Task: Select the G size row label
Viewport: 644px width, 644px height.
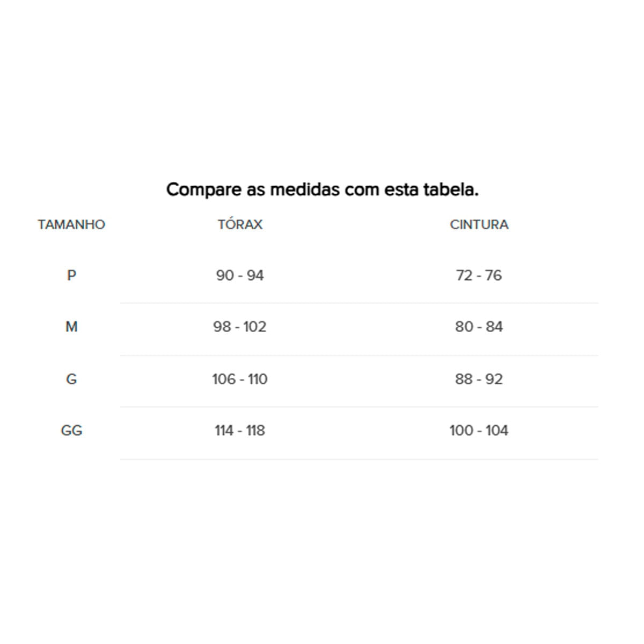Action: point(71,379)
